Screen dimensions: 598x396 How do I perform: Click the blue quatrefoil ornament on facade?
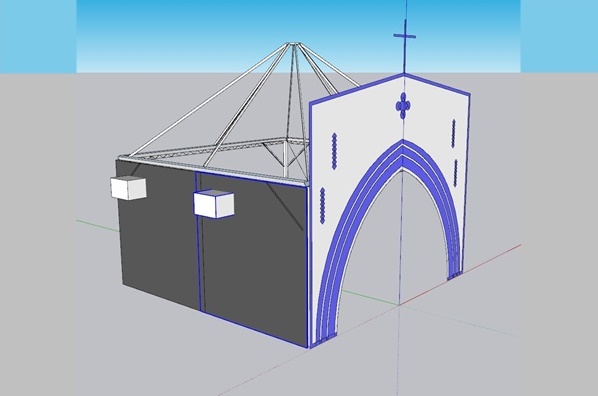tap(403, 105)
